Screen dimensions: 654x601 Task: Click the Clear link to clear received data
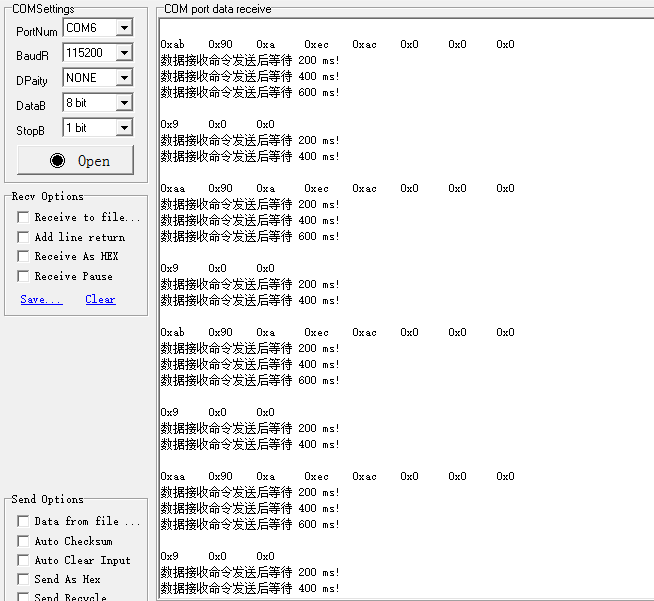pos(100,299)
